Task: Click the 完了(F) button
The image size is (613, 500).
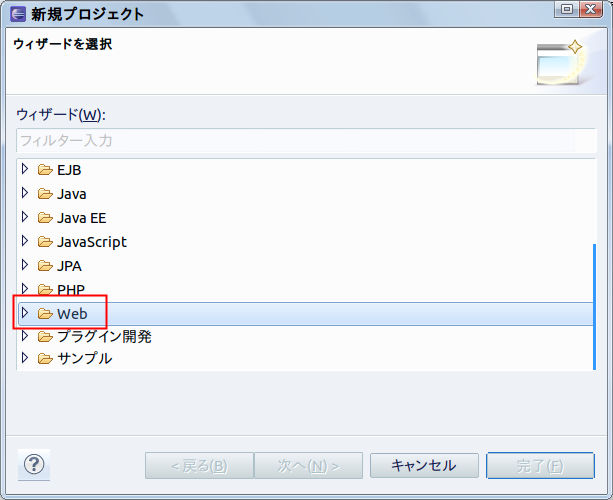Action: tap(540, 465)
